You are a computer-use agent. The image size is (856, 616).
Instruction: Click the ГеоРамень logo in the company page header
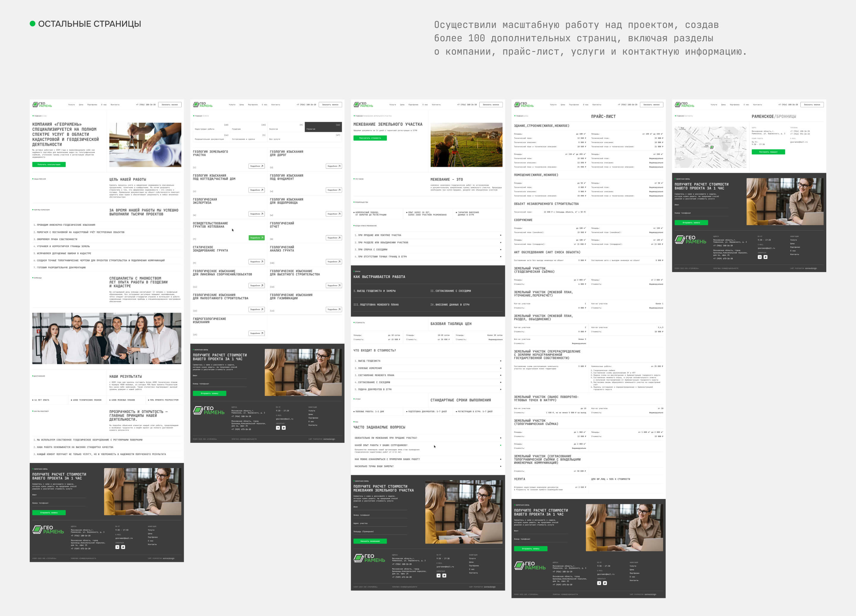tap(42, 105)
